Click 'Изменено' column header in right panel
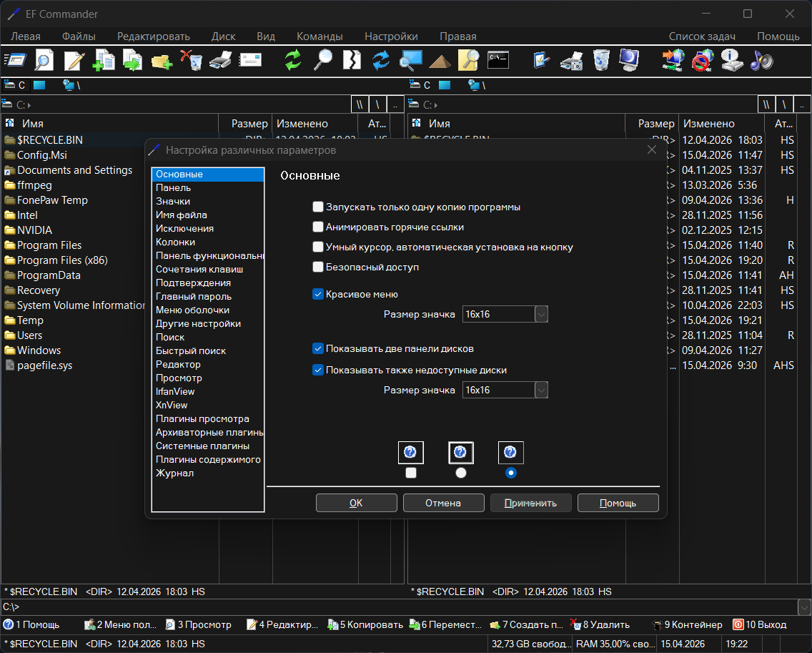812x653 pixels. pyautogui.click(x=721, y=123)
